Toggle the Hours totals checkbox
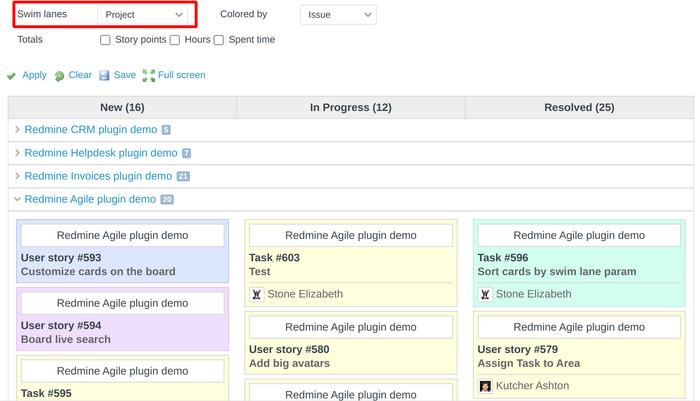 click(x=175, y=40)
